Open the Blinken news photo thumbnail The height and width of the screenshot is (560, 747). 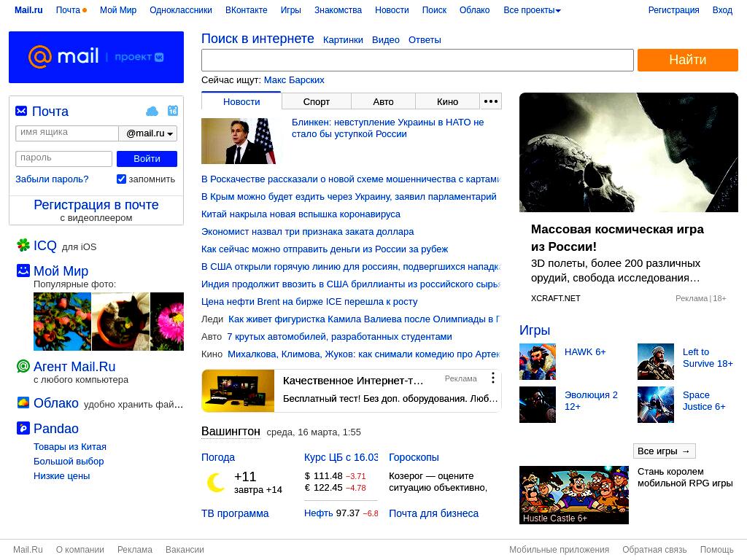(x=239, y=141)
